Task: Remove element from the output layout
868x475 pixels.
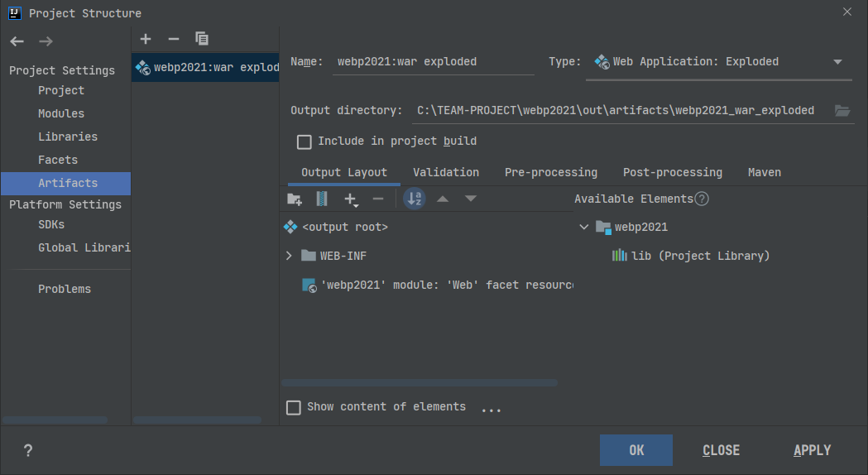Action: click(378, 199)
